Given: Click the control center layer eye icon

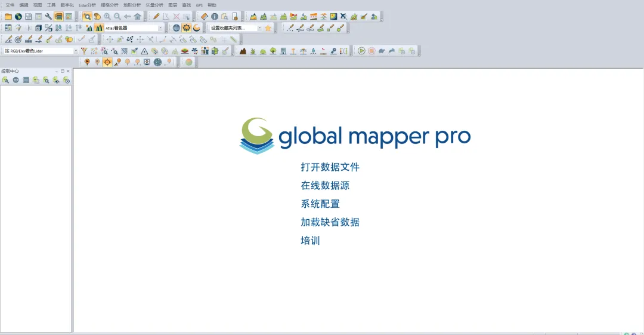Looking at the screenshot, I should 56,80.
